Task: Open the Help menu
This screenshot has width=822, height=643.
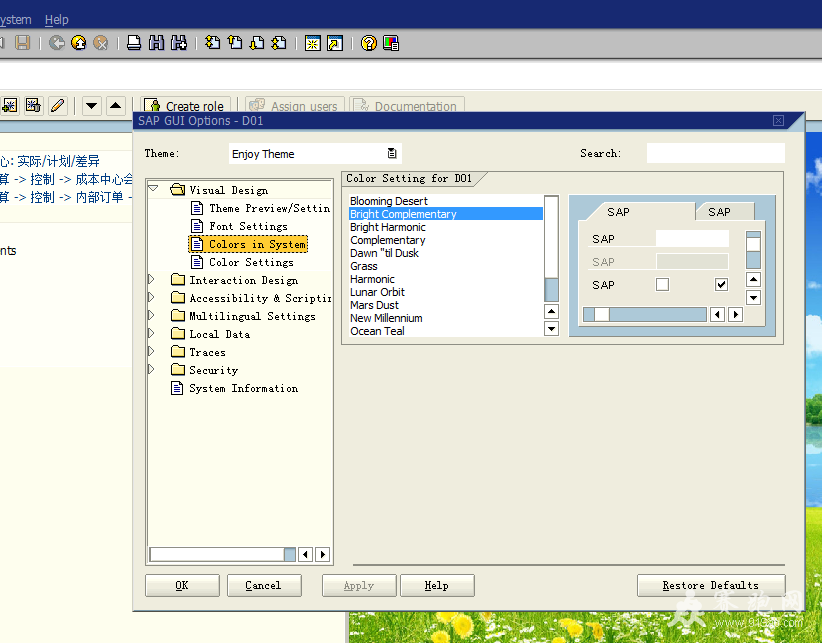Action: 57,20
